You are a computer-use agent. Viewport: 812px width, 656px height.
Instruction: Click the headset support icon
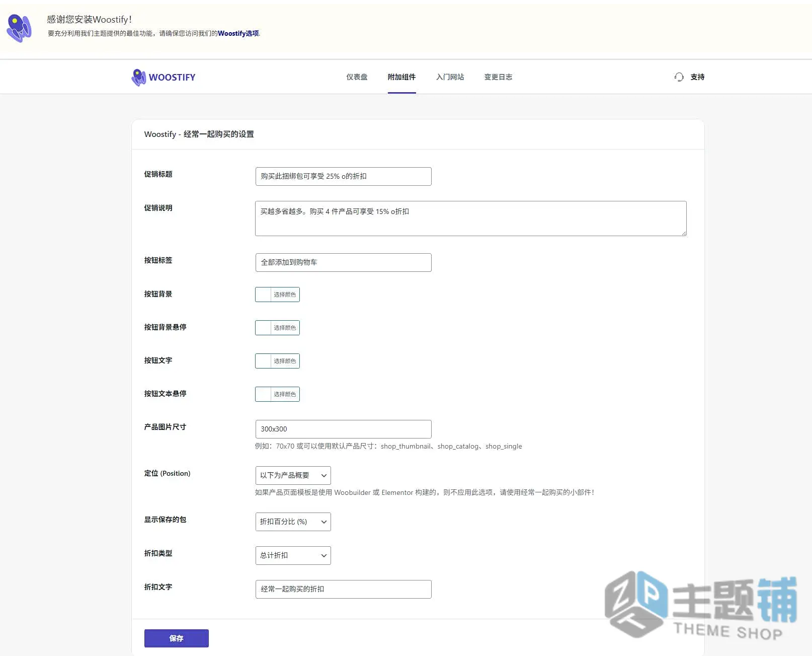click(x=679, y=77)
